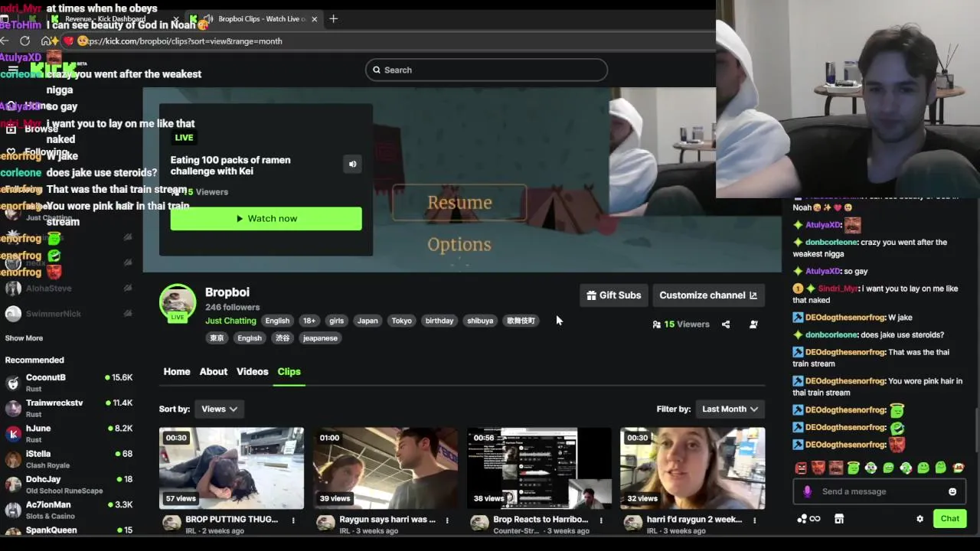Open recommended channel hJune

tap(69, 433)
